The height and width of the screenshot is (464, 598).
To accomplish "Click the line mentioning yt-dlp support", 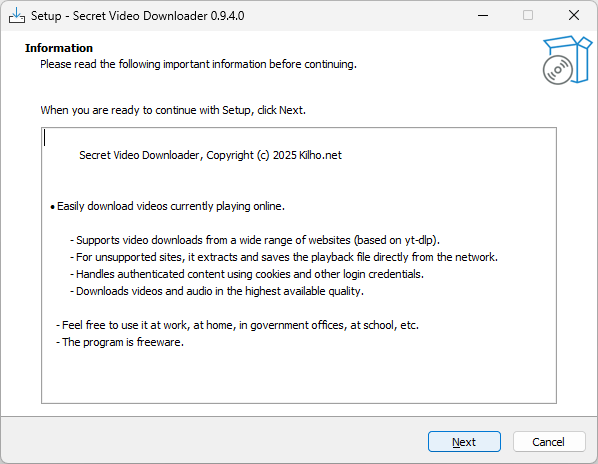I will [x=255, y=240].
